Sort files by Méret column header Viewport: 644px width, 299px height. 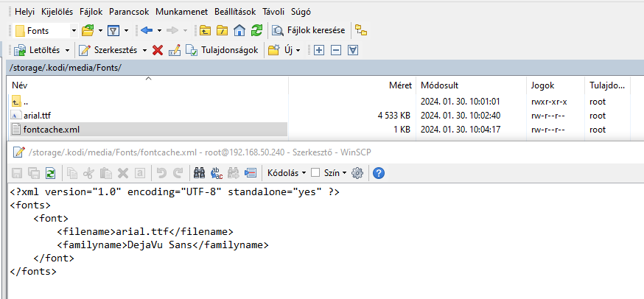pos(352,85)
